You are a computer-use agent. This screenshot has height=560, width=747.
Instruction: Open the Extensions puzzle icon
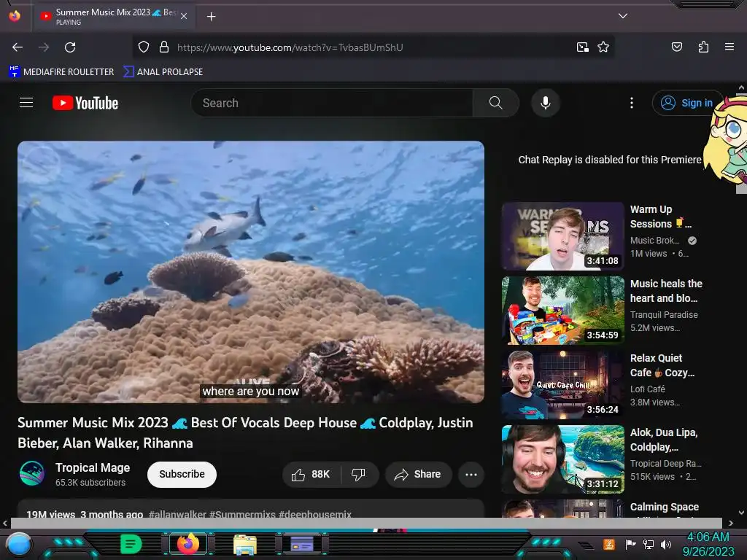[703, 47]
